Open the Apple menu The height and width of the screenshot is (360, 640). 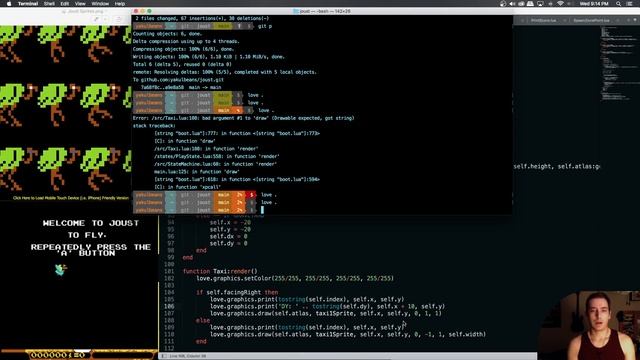pyautogui.click(x=9, y=4)
